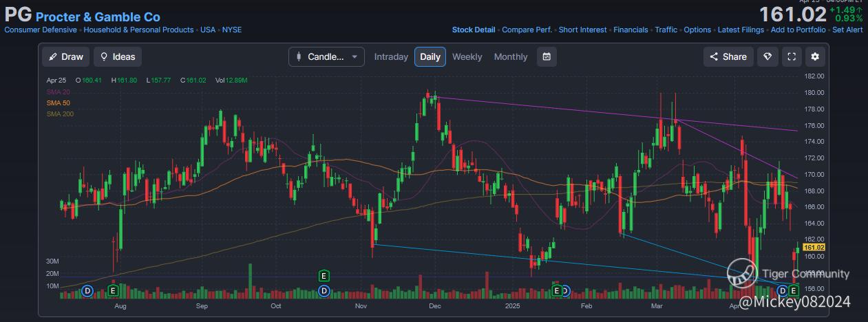The height and width of the screenshot is (322, 868).
Task: Click the dividend marker before August
Action: (87, 291)
